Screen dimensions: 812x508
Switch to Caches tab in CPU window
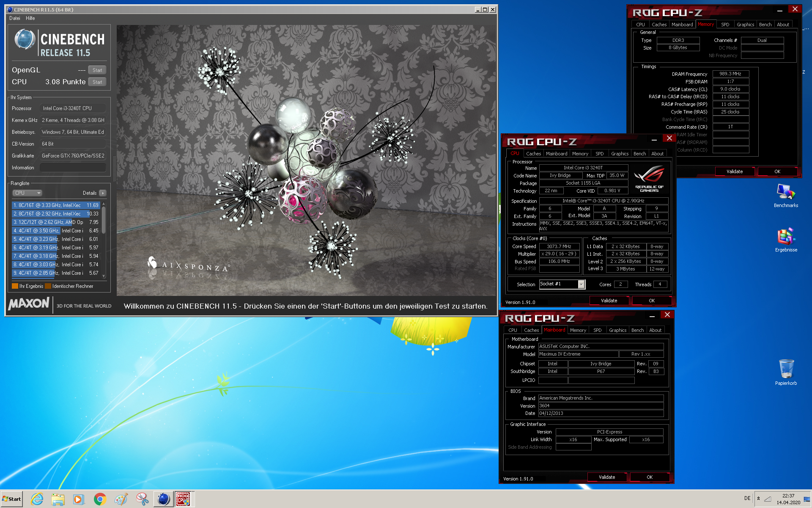pyautogui.click(x=533, y=154)
